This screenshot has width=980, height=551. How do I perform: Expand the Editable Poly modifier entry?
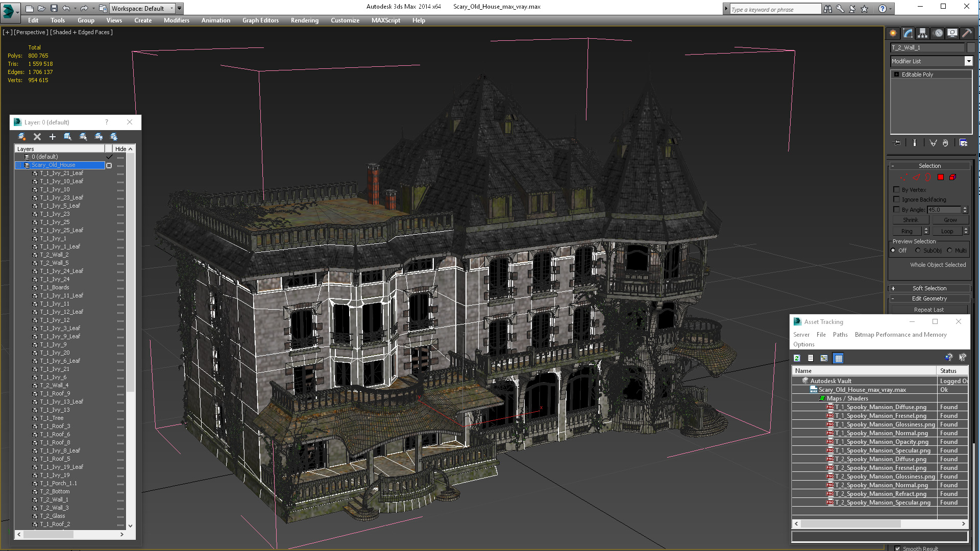tap(896, 74)
